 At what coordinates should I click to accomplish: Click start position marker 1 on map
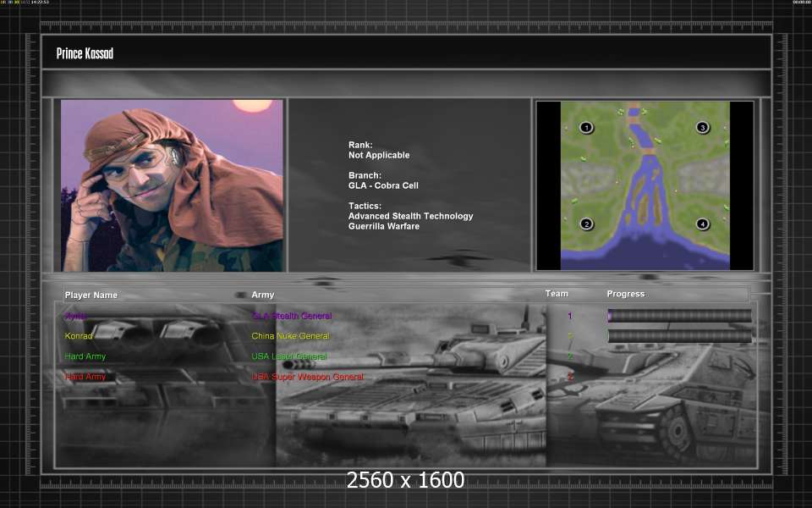[586, 128]
